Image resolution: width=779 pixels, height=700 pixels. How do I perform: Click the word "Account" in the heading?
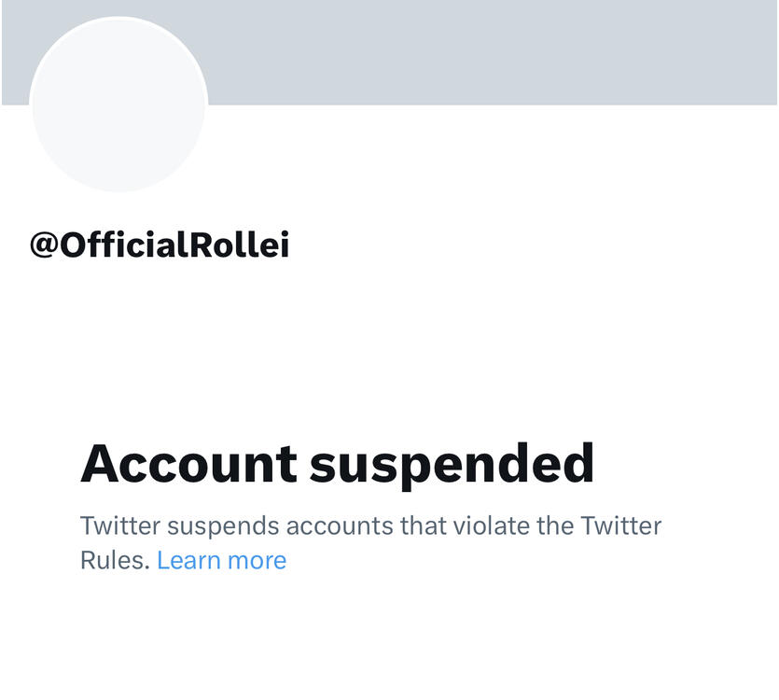[188, 462]
